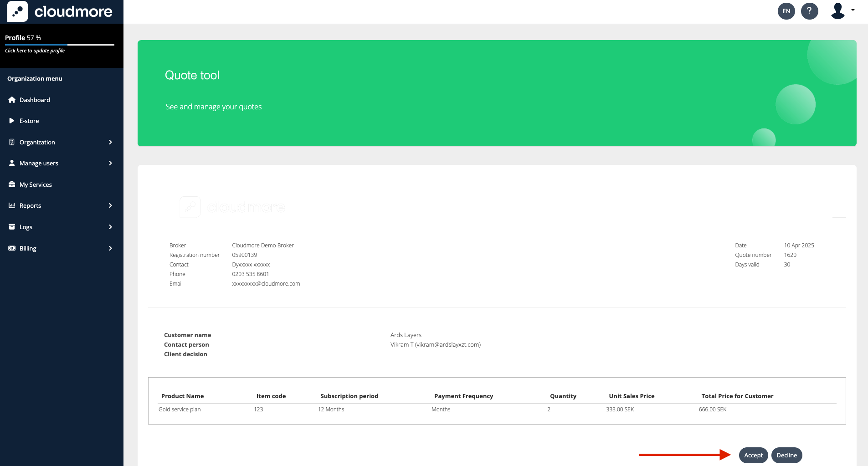Click the Dashboard home icon
Viewport: 868px width, 466px height.
click(x=12, y=100)
